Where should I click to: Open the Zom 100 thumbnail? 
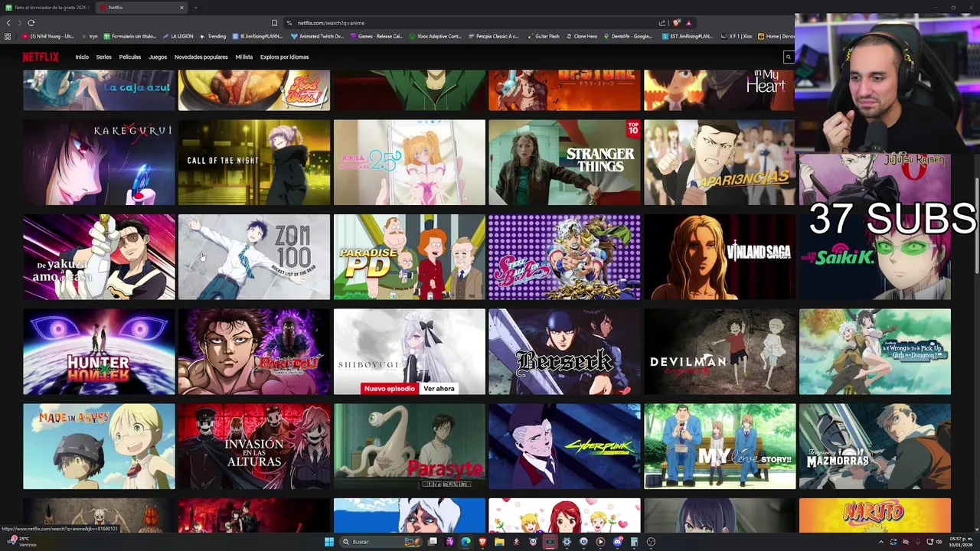(x=254, y=257)
